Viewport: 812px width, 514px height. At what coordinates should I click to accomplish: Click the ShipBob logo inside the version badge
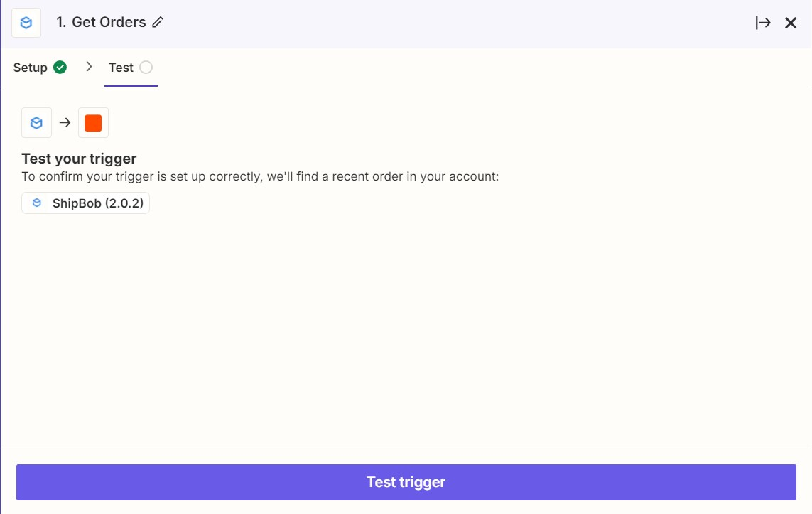(x=36, y=203)
